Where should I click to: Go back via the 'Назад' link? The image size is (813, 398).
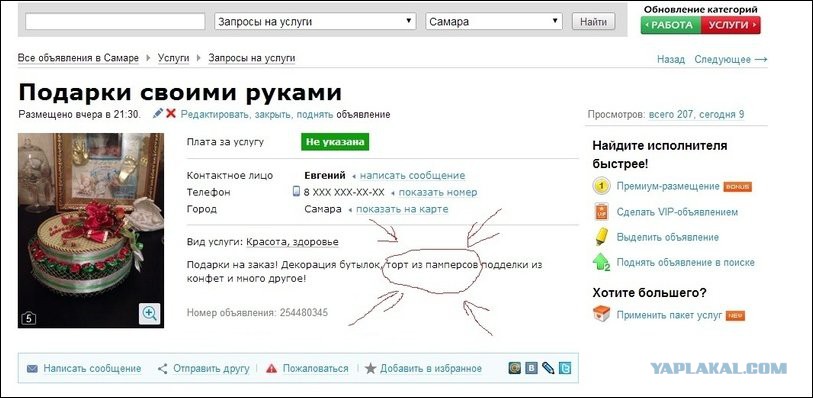(670, 60)
